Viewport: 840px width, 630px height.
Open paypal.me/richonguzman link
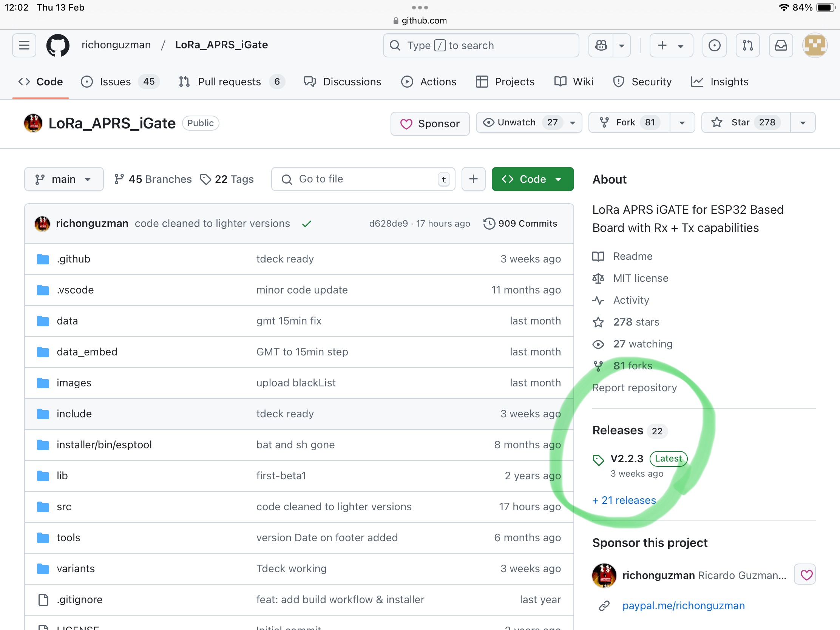(683, 606)
